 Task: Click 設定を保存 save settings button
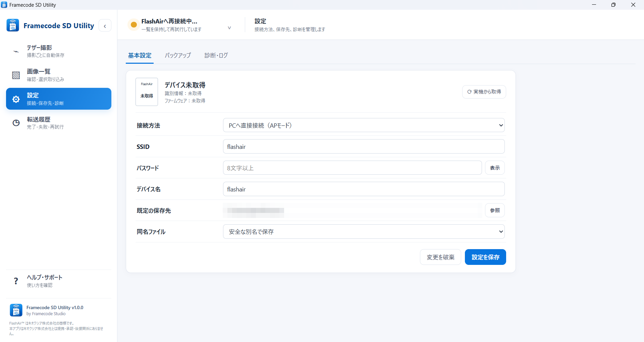coord(485,257)
